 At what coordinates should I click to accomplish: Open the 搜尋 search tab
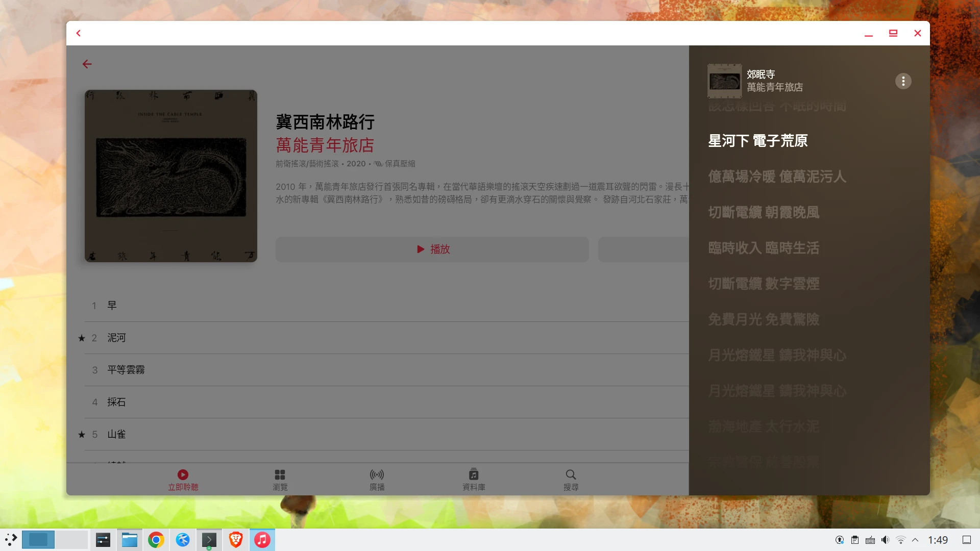(x=571, y=480)
